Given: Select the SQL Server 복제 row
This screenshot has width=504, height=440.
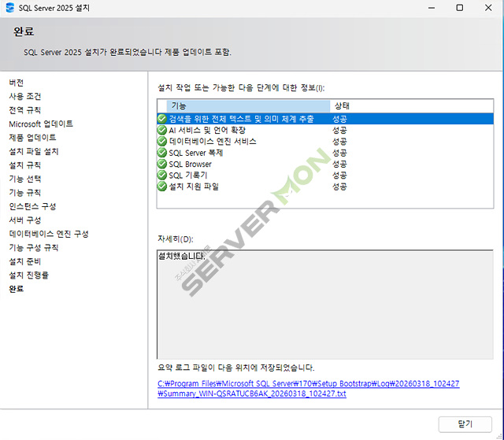Looking at the screenshot, I should coord(325,153).
